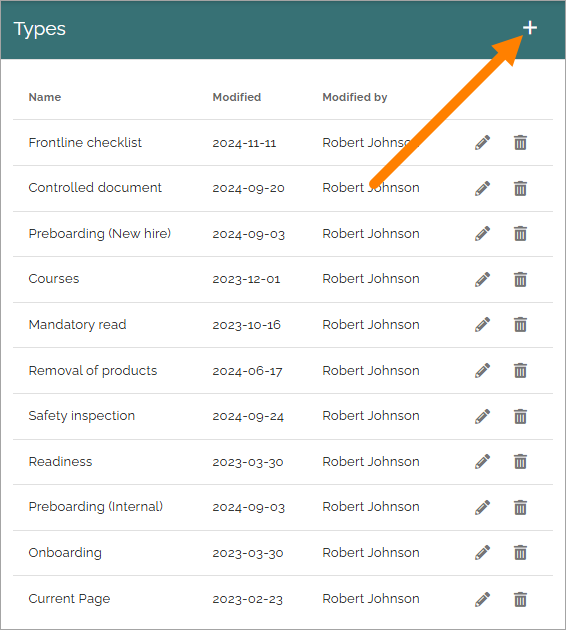Delete the Onboarding type
This screenshot has width=566, height=630.
(520, 553)
